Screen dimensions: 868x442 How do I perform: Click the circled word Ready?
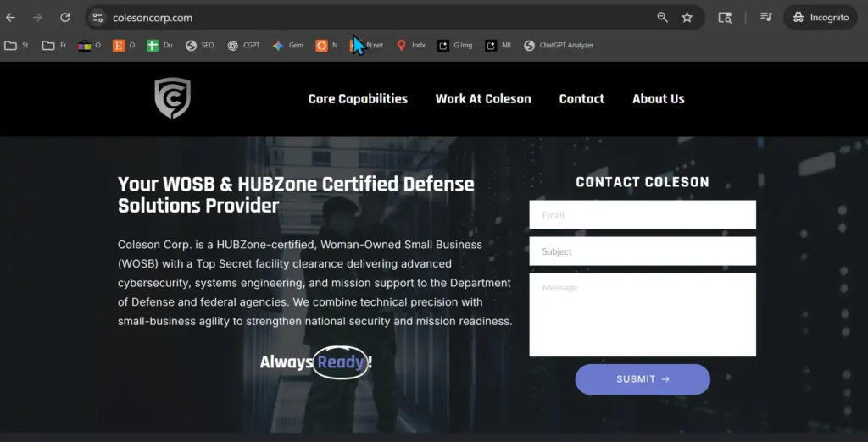[341, 362]
